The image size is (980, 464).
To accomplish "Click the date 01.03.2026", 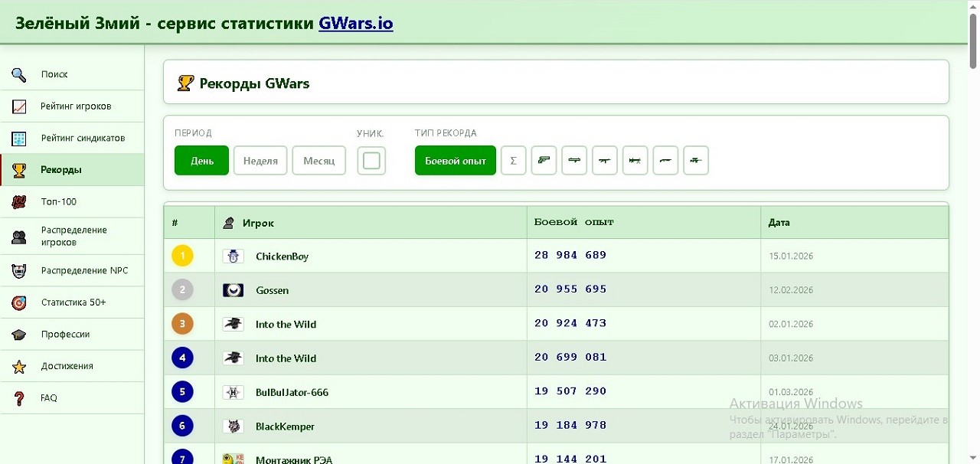I will coord(791,392).
